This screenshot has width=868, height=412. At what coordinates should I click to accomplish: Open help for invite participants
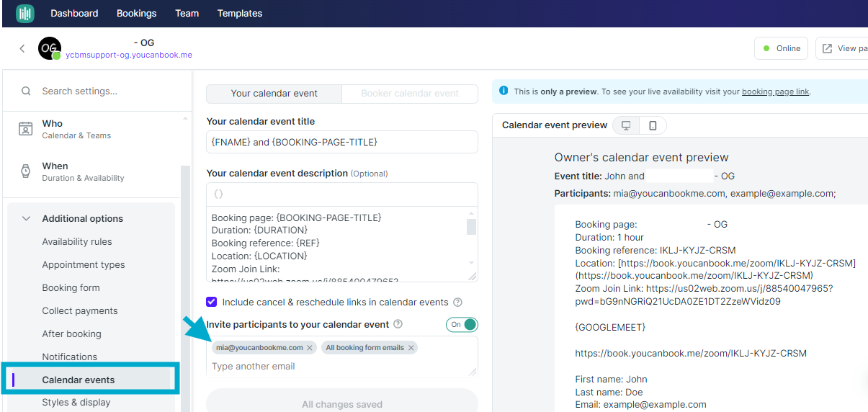point(398,325)
